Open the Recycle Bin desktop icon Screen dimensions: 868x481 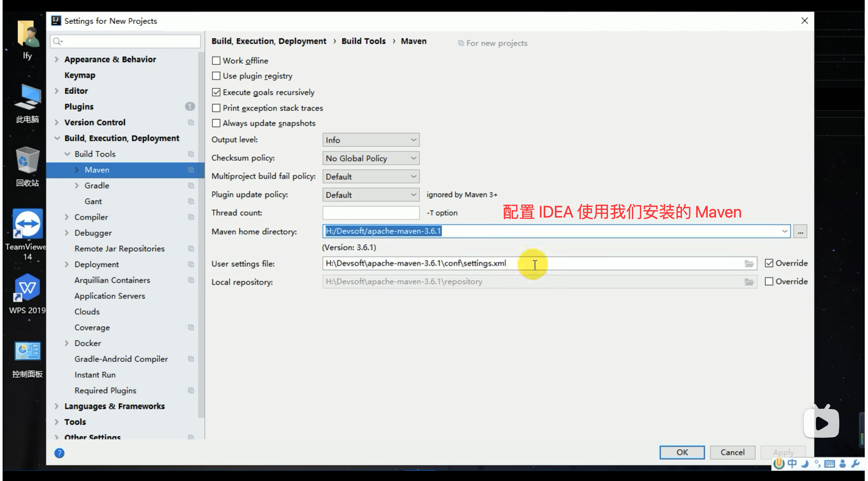click(x=28, y=160)
